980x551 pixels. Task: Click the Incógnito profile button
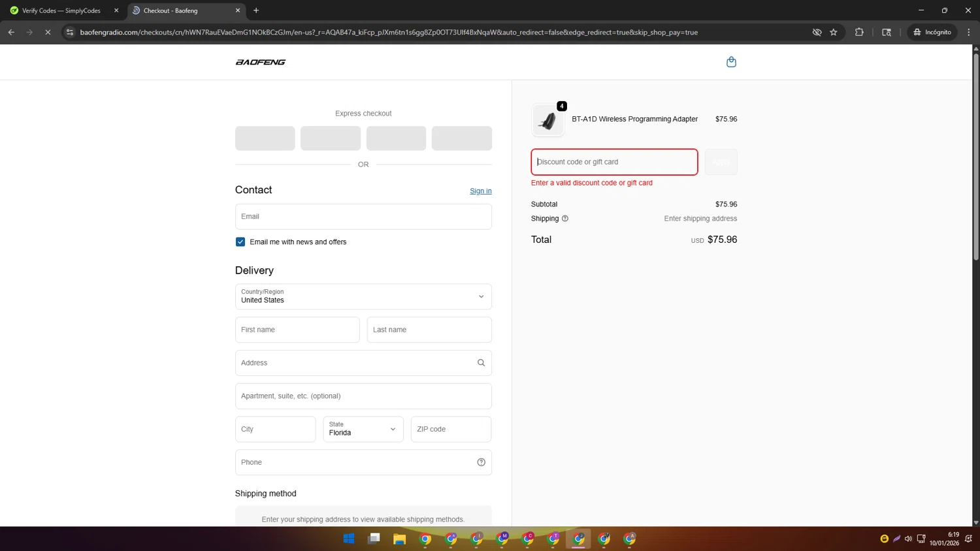click(x=932, y=32)
